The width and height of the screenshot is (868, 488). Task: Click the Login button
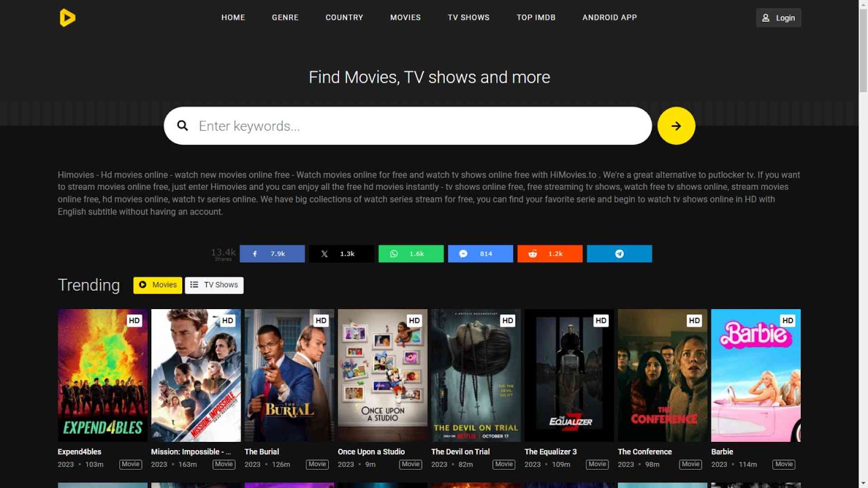pos(778,18)
